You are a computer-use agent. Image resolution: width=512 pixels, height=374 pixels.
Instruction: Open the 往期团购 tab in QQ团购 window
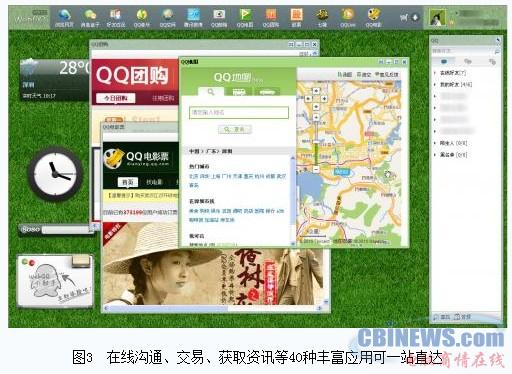163,98
